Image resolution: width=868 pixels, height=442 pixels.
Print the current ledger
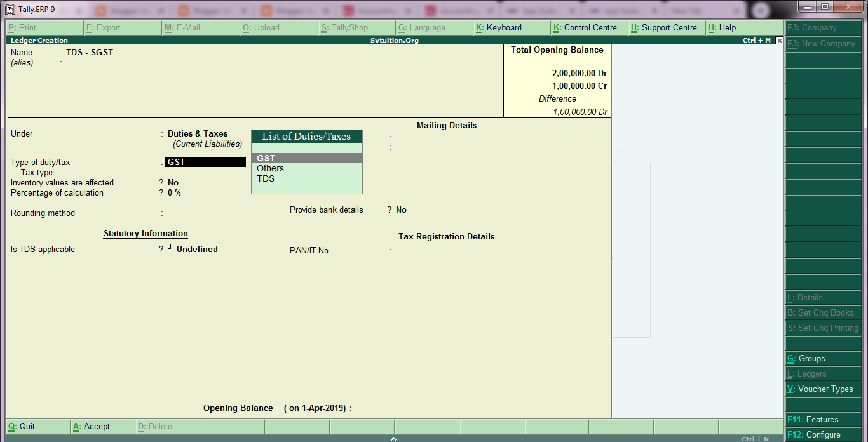pyautogui.click(x=25, y=27)
